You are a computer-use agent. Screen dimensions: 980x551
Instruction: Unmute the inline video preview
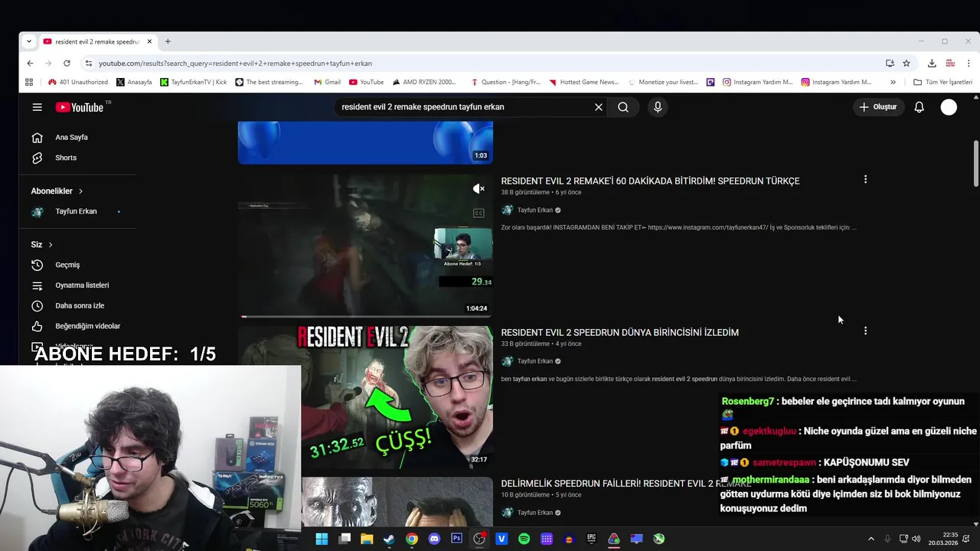[479, 188]
